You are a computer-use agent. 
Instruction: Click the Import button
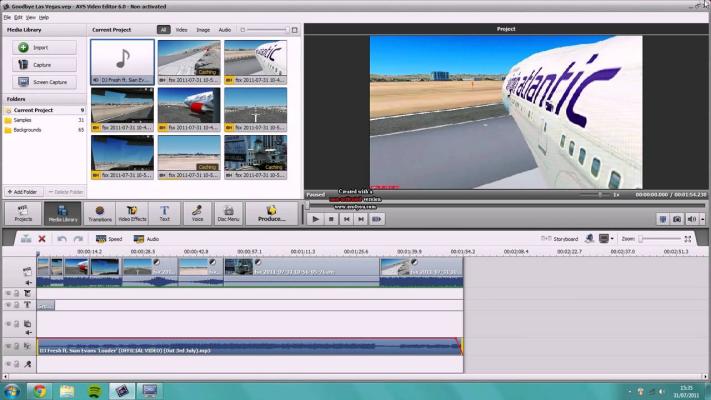[x=44, y=48]
